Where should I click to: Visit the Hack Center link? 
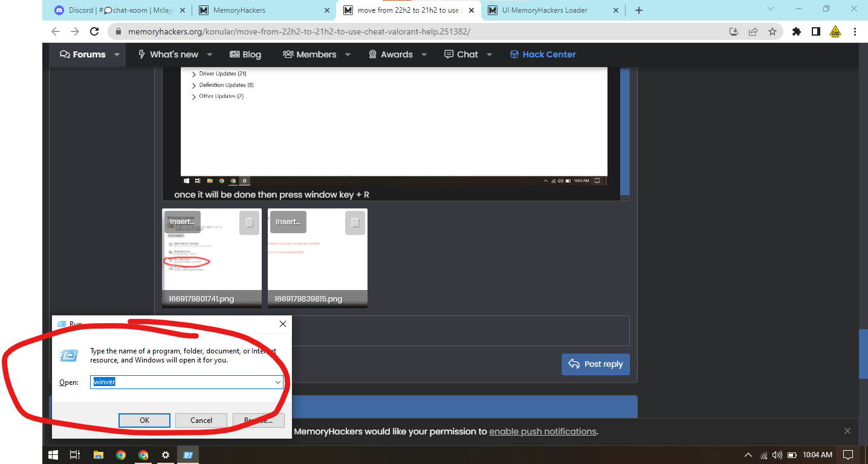coord(543,54)
